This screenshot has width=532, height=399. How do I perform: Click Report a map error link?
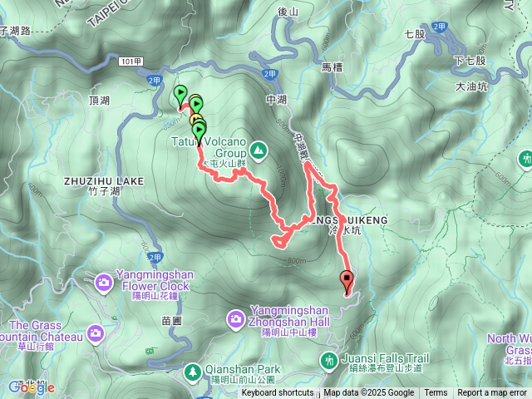491,392
